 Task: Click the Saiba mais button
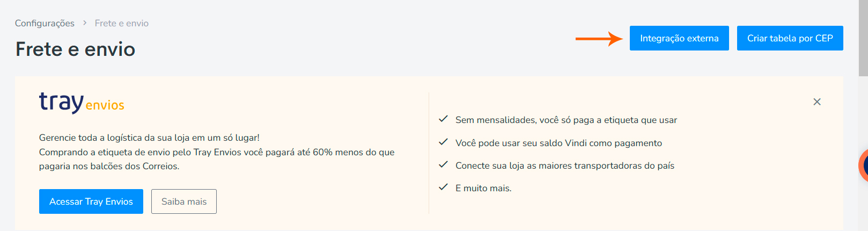(x=184, y=201)
